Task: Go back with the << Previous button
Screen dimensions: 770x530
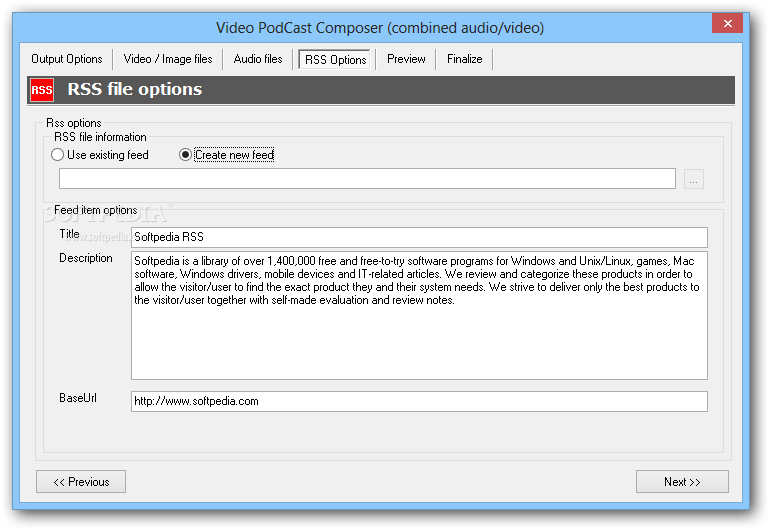Action: tap(81, 482)
